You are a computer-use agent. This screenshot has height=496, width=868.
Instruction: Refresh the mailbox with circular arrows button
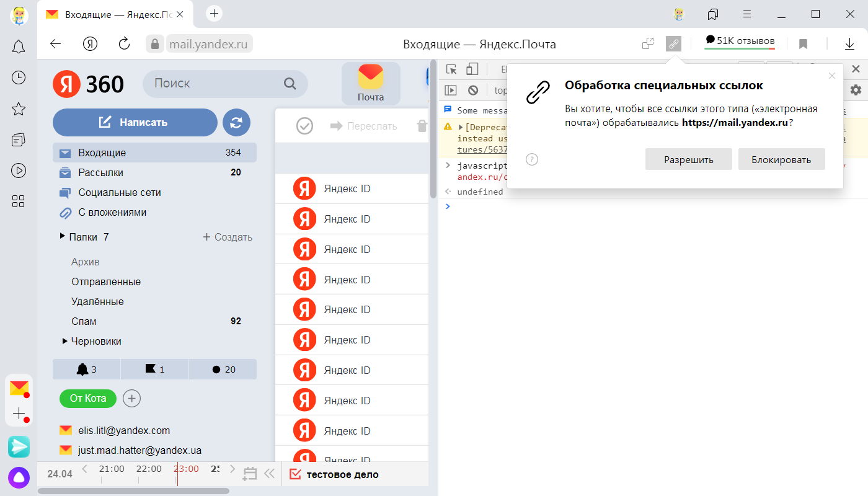point(236,122)
